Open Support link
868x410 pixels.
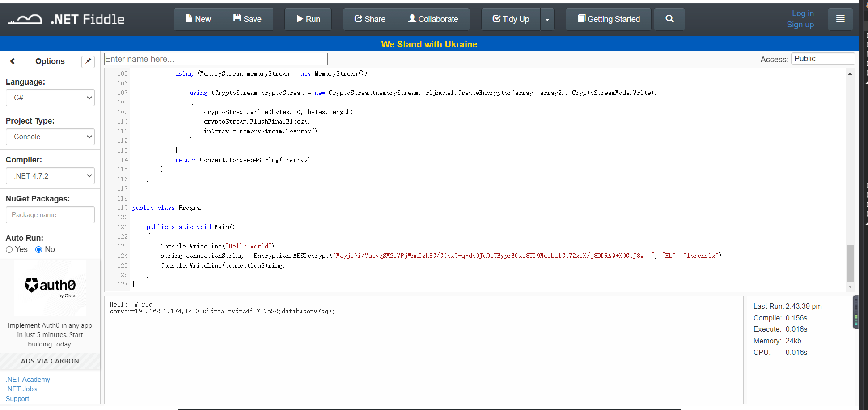[17, 399]
